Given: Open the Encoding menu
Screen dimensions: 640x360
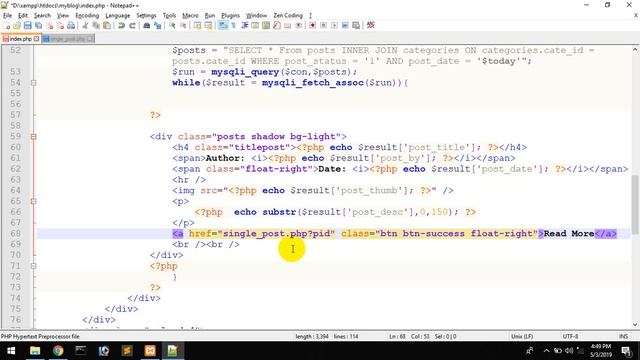Looking at the screenshot, I should 87,16.
